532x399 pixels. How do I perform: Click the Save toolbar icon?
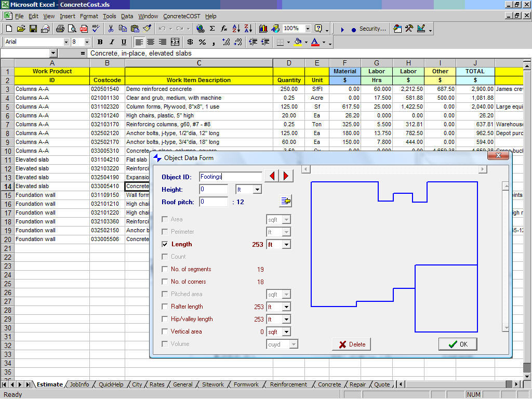(33, 29)
